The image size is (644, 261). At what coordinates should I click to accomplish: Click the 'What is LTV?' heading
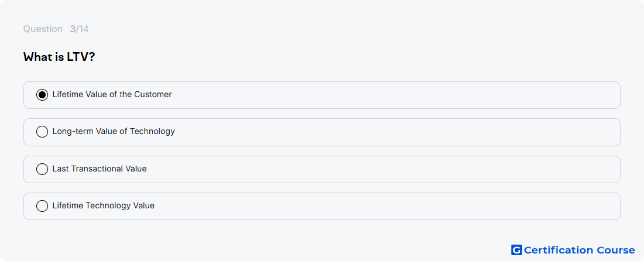pos(59,57)
